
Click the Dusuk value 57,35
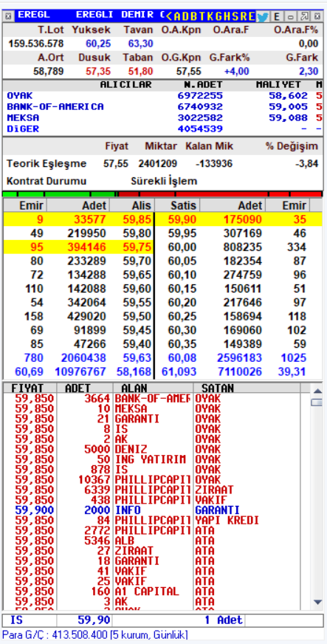point(98,72)
